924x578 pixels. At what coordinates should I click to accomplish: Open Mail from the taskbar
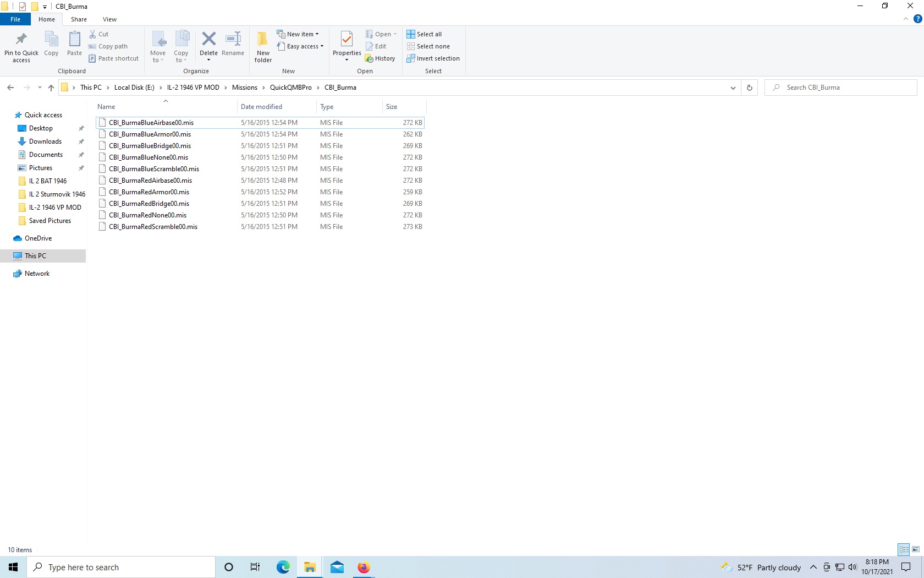pyautogui.click(x=337, y=567)
